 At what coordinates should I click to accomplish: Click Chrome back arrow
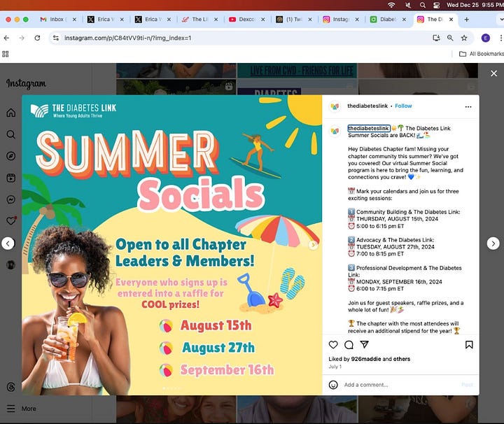click(6, 38)
